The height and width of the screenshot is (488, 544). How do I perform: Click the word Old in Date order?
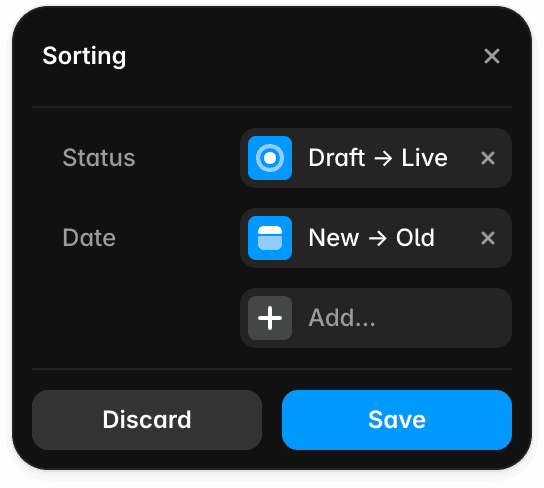tap(415, 238)
